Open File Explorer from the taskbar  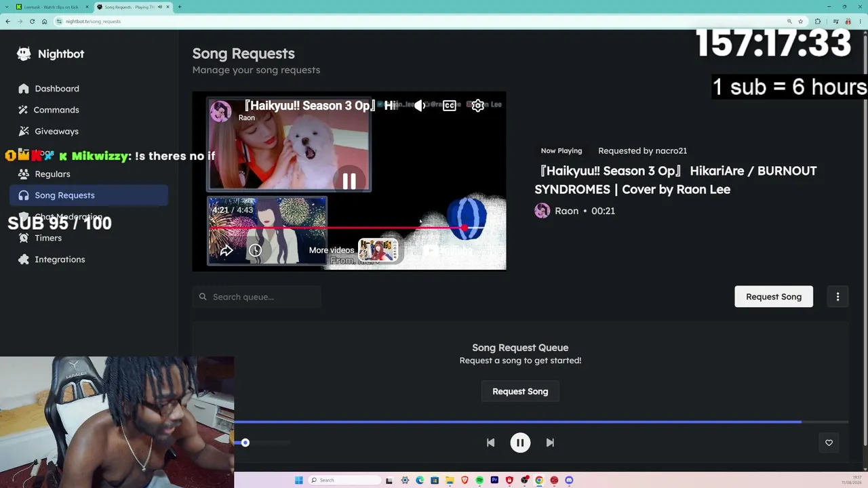(450, 481)
